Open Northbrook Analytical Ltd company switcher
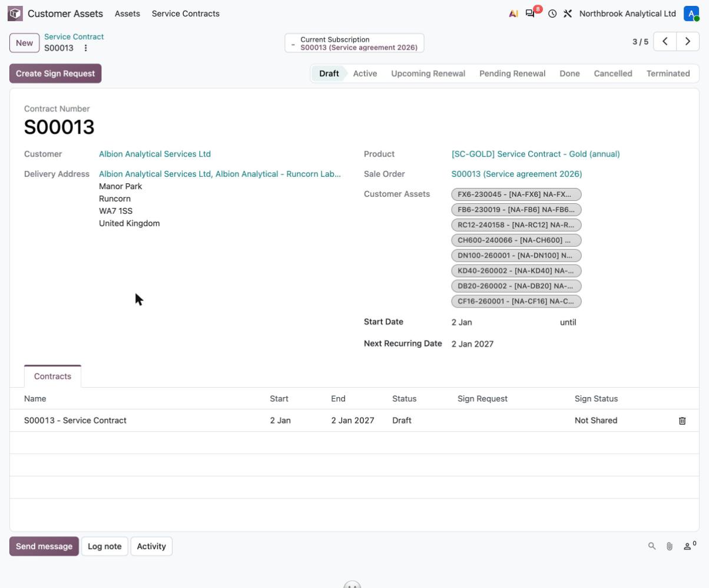Image resolution: width=709 pixels, height=588 pixels. click(627, 14)
